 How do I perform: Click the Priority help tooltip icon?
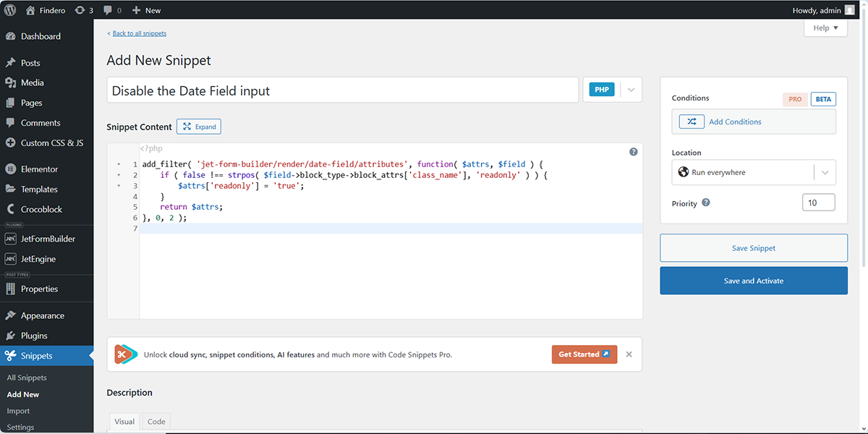click(x=706, y=203)
